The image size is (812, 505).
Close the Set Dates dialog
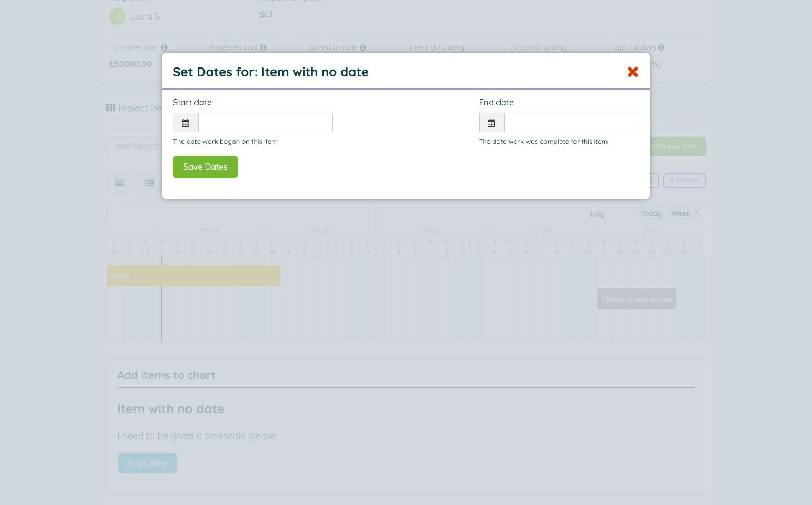pyautogui.click(x=633, y=72)
